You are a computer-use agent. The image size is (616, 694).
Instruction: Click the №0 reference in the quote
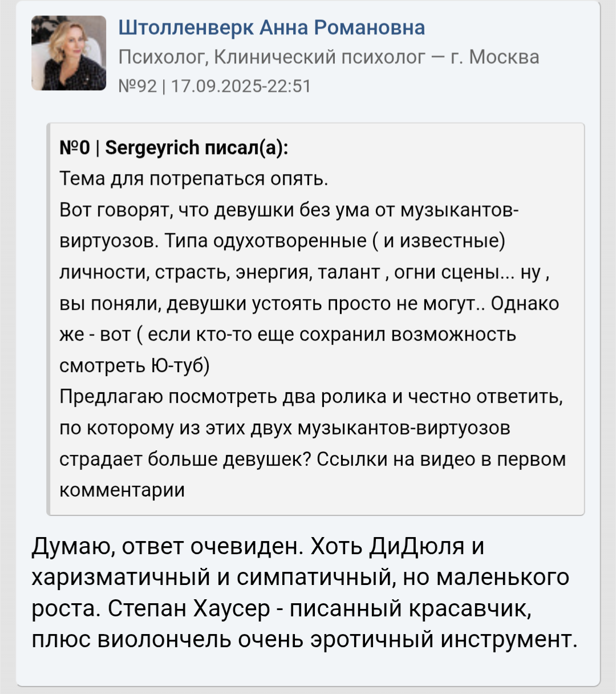click(x=74, y=148)
